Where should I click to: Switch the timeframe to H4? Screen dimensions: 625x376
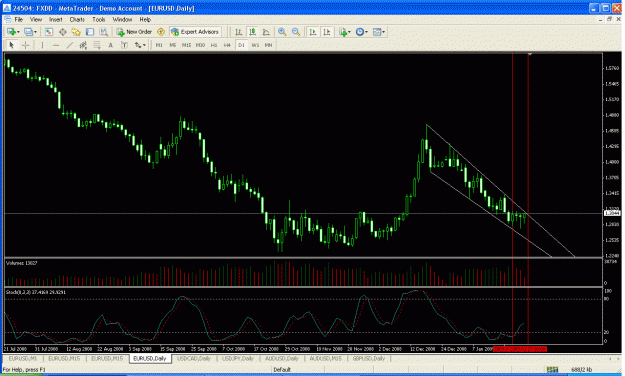(227, 45)
